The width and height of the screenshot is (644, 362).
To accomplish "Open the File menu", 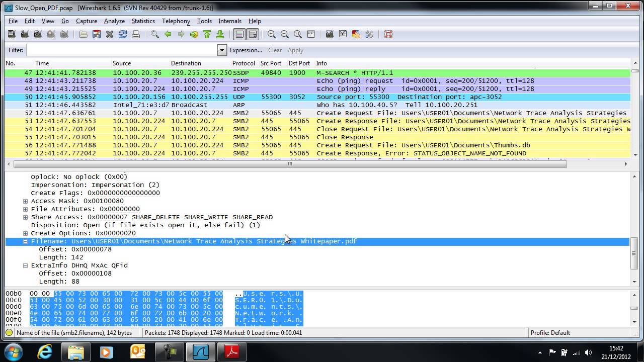I will [x=13, y=21].
